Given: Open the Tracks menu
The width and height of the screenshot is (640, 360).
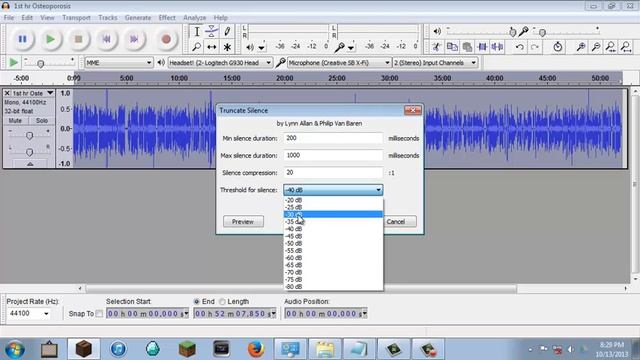Looking at the screenshot, I should 108,18.
